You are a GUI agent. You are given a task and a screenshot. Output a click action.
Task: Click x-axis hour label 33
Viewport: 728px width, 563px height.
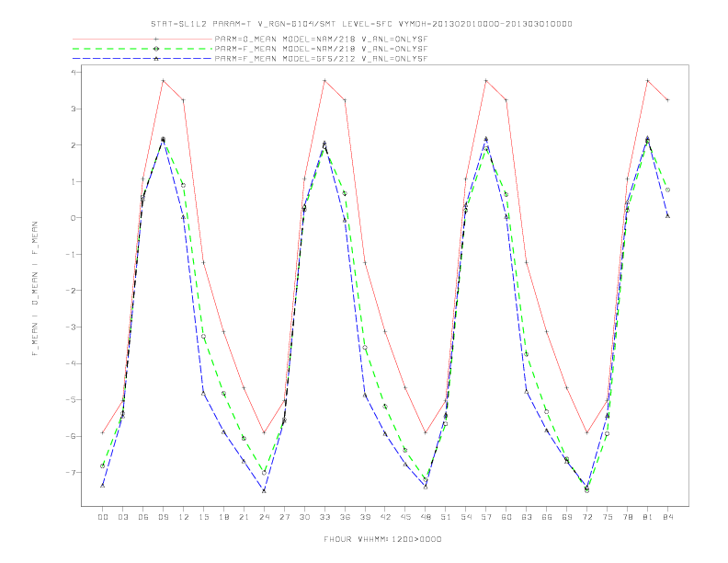(324, 517)
